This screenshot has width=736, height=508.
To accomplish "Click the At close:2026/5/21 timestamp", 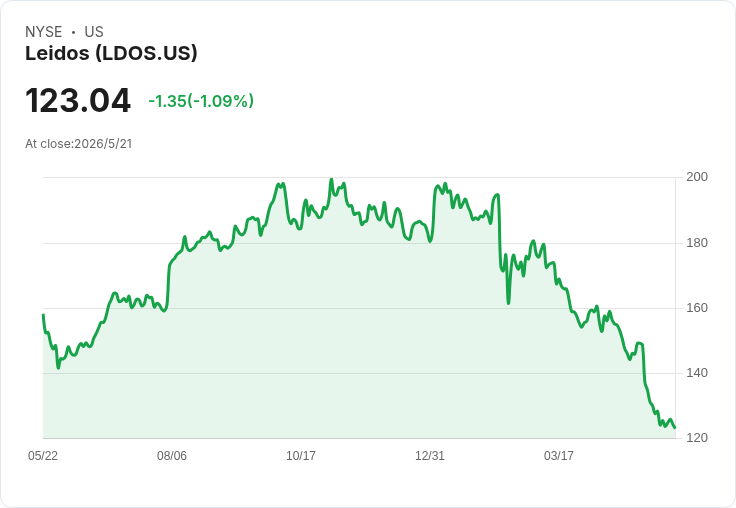I will coord(79,144).
